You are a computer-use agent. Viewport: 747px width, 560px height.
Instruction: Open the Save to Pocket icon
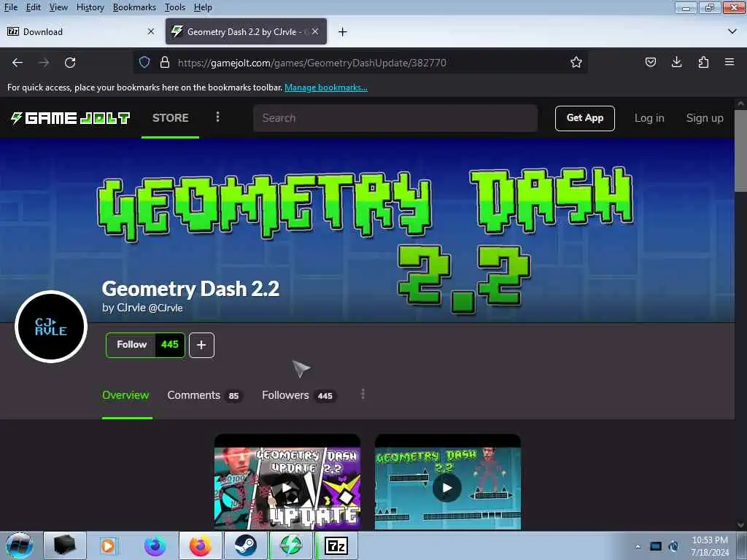point(650,62)
